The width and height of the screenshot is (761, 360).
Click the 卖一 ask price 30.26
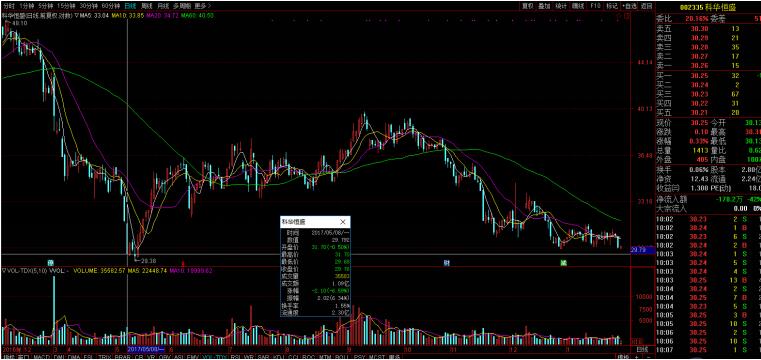pyautogui.click(x=699, y=65)
